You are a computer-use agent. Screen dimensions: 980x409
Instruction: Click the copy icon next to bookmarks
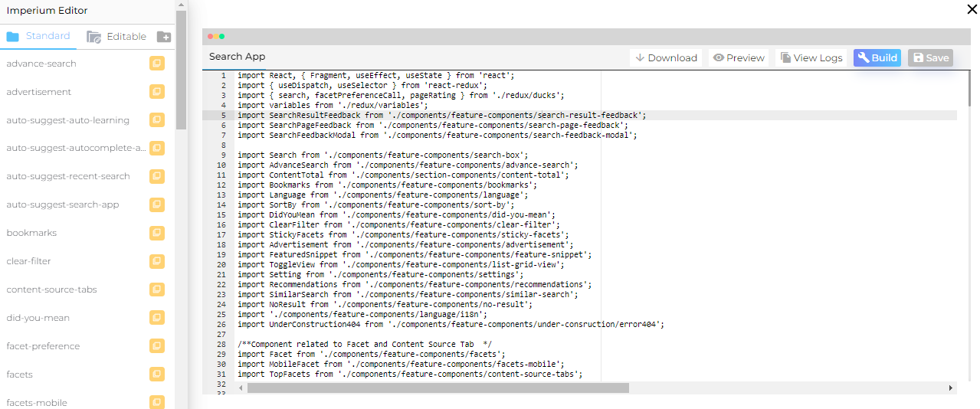tap(156, 233)
